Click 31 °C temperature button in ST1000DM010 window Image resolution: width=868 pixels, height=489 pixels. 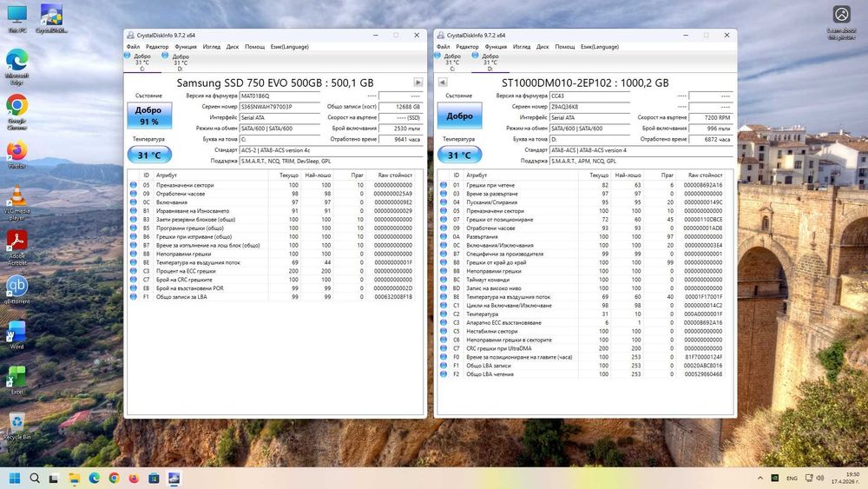click(x=459, y=155)
